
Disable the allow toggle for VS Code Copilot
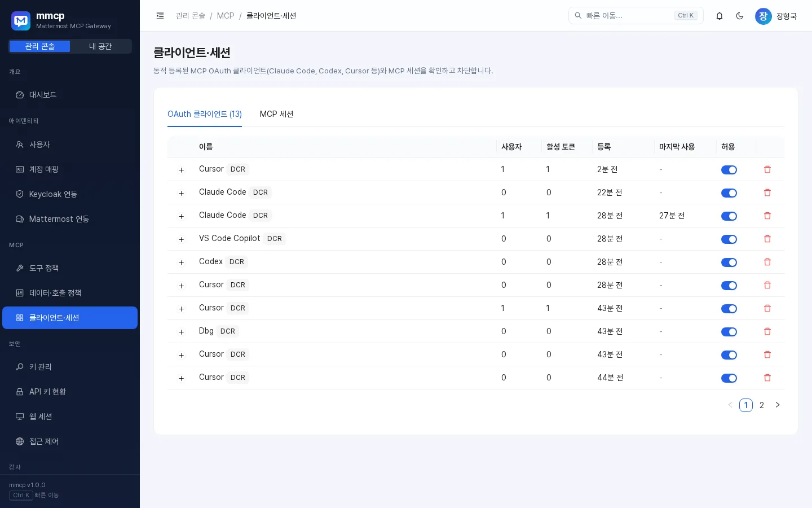729,239
